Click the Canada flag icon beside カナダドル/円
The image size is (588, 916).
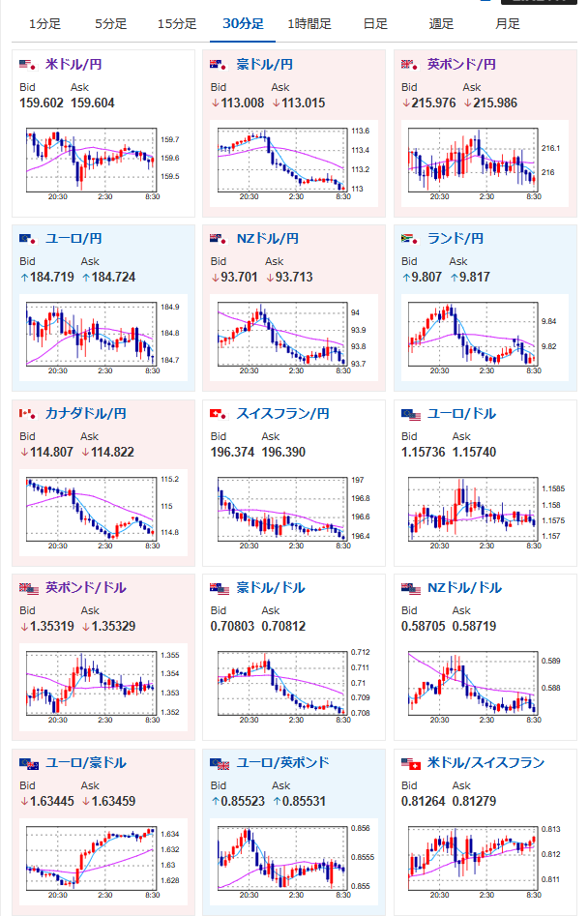click(28, 414)
